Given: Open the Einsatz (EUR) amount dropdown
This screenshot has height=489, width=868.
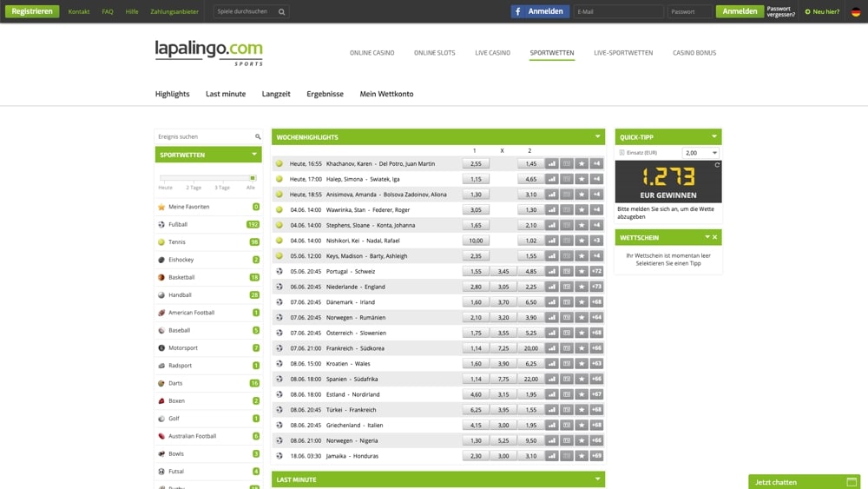Looking at the screenshot, I should (x=700, y=153).
